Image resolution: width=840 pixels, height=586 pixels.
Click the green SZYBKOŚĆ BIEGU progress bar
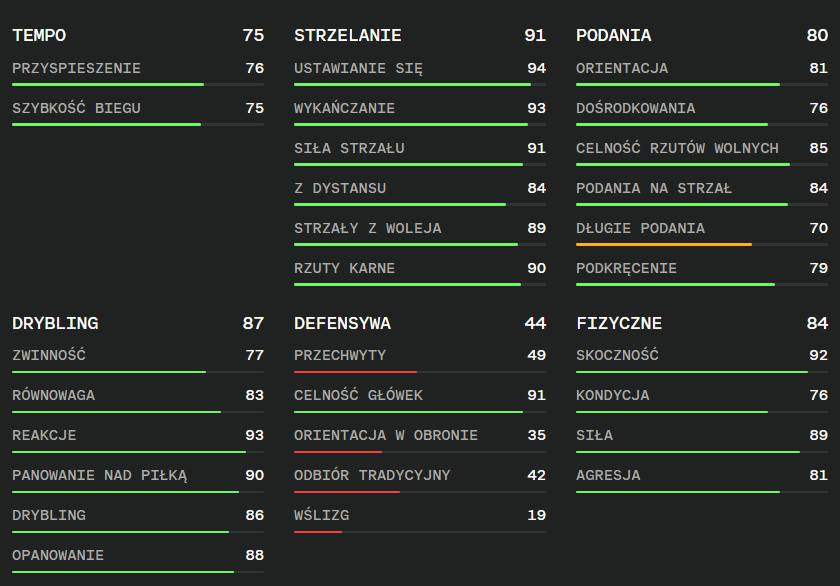click(106, 125)
